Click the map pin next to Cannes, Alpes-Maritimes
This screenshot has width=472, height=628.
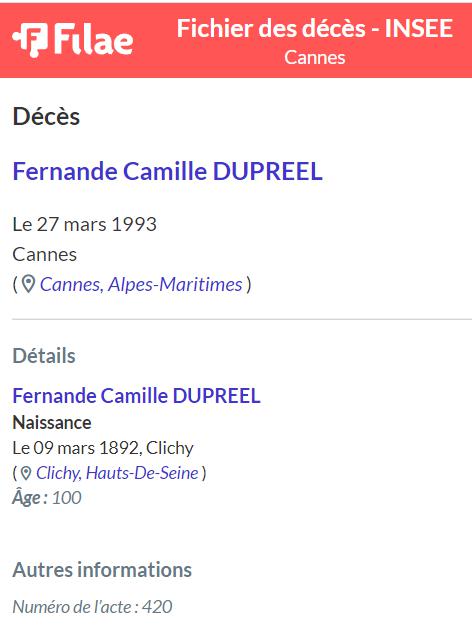click(28, 284)
